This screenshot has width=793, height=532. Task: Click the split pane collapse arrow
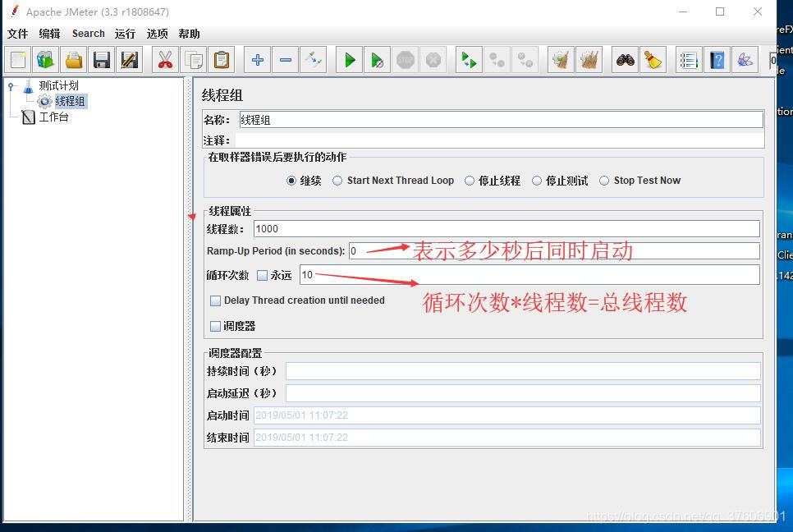(191, 217)
